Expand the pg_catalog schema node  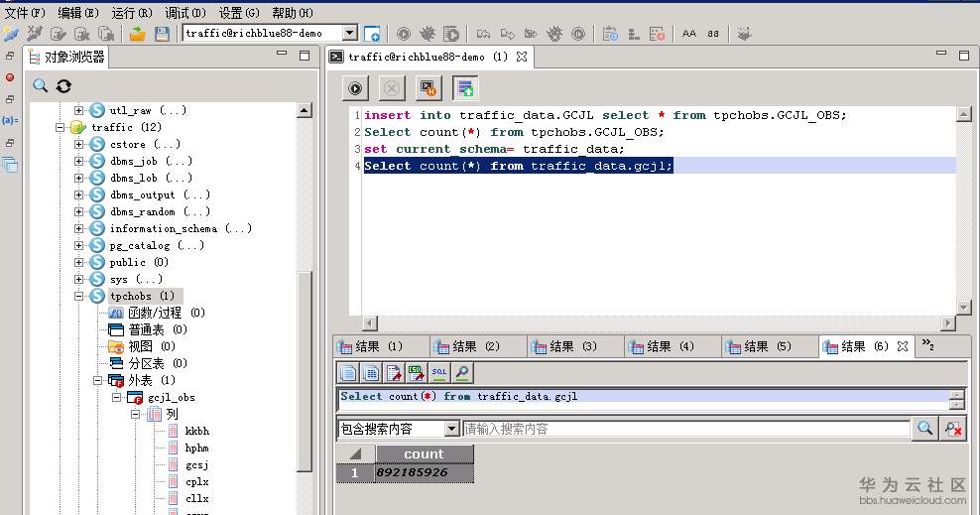tap(79, 245)
